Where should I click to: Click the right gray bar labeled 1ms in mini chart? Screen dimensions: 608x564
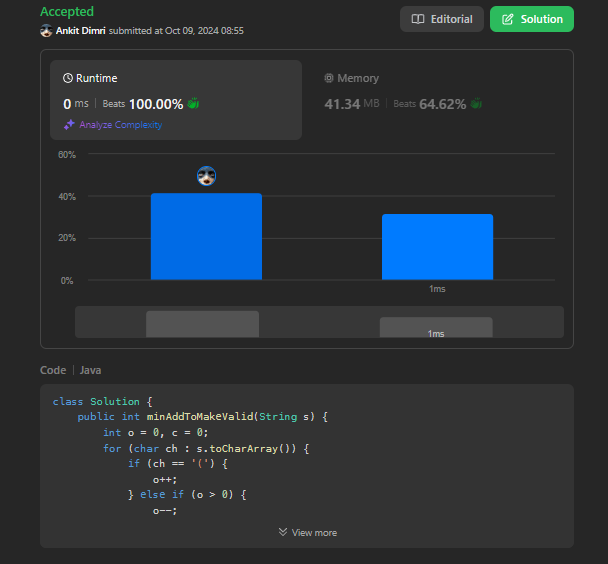click(x=435, y=328)
